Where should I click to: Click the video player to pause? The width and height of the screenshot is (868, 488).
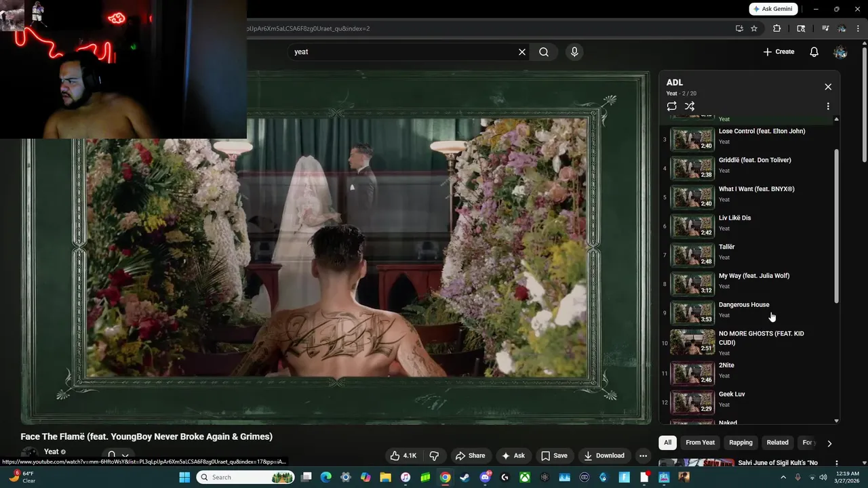click(336, 247)
